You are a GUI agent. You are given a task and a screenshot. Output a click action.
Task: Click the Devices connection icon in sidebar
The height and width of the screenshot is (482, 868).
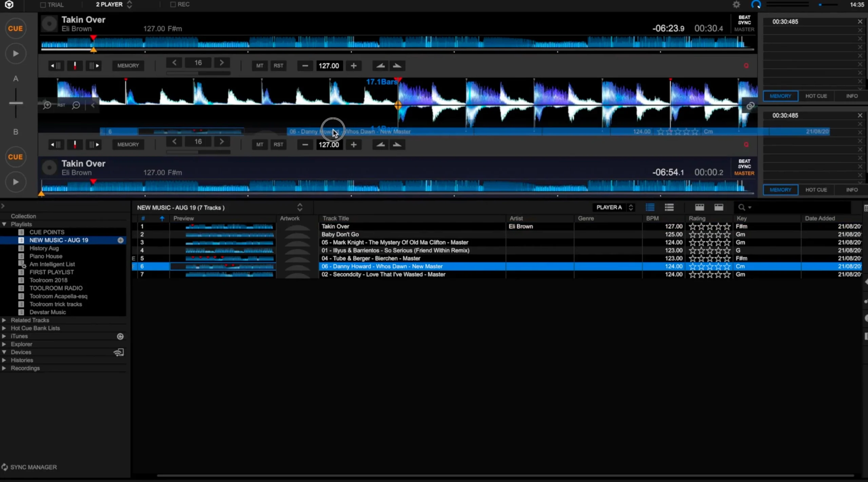tap(119, 353)
